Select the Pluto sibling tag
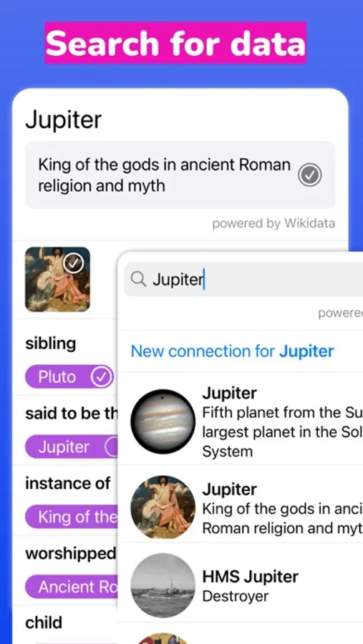The width and height of the screenshot is (363, 644). click(x=69, y=376)
